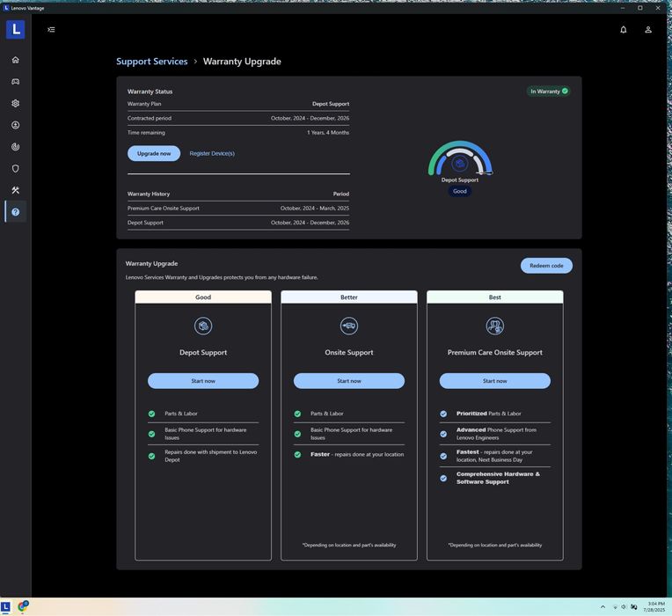672x616 pixels.
Task: Open the Register Device(s) link
Action: tap(212, 153)
